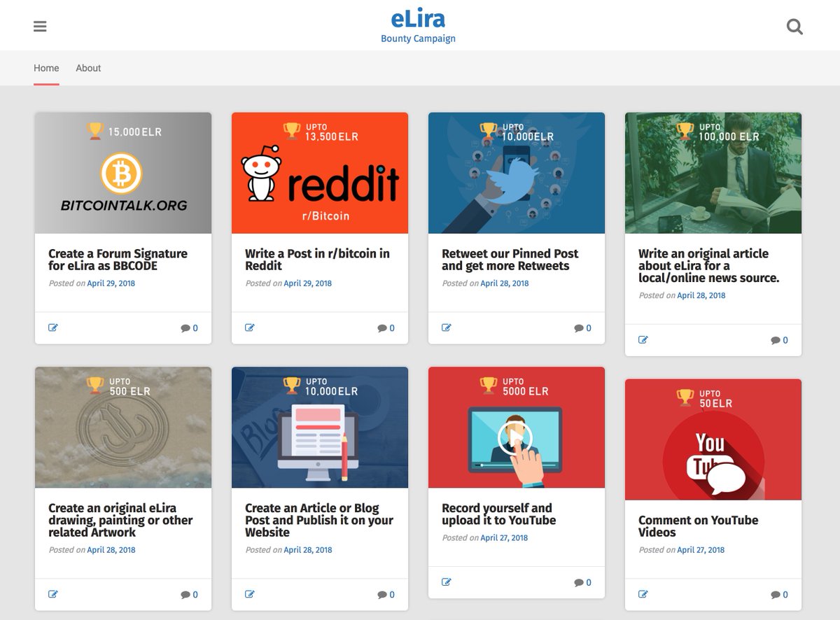Click April 28, 2018 date on artwork card
Screen dimensions: 840x620
coord(111,550)
